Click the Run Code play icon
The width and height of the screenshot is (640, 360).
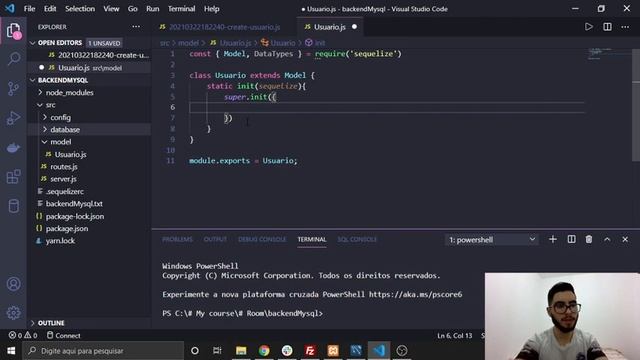588,27
